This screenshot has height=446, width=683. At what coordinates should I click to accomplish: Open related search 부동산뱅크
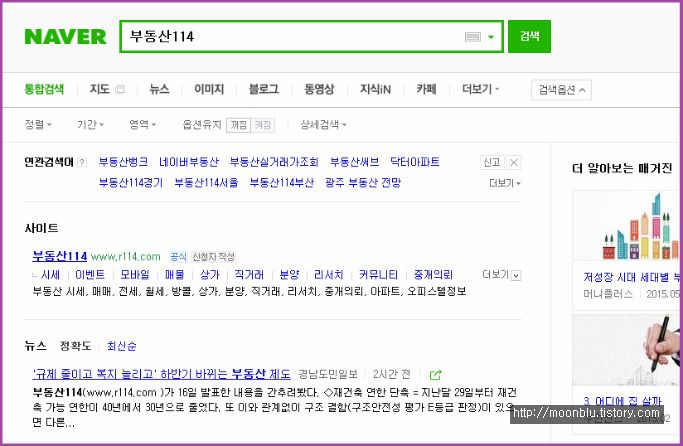pos(123,162)
